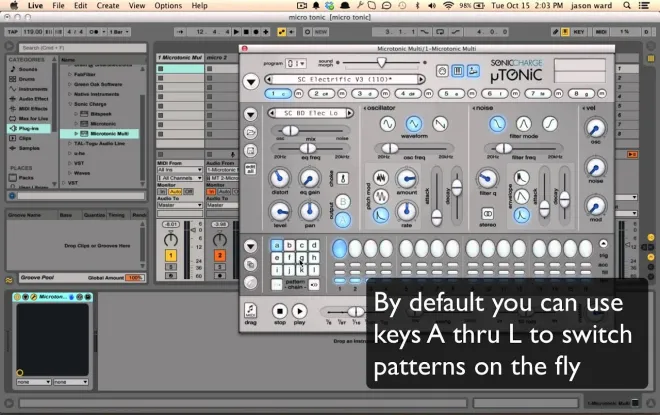Set track 1 monitor to Auto
Screen dimensions: 660x415
click(175, 192)
